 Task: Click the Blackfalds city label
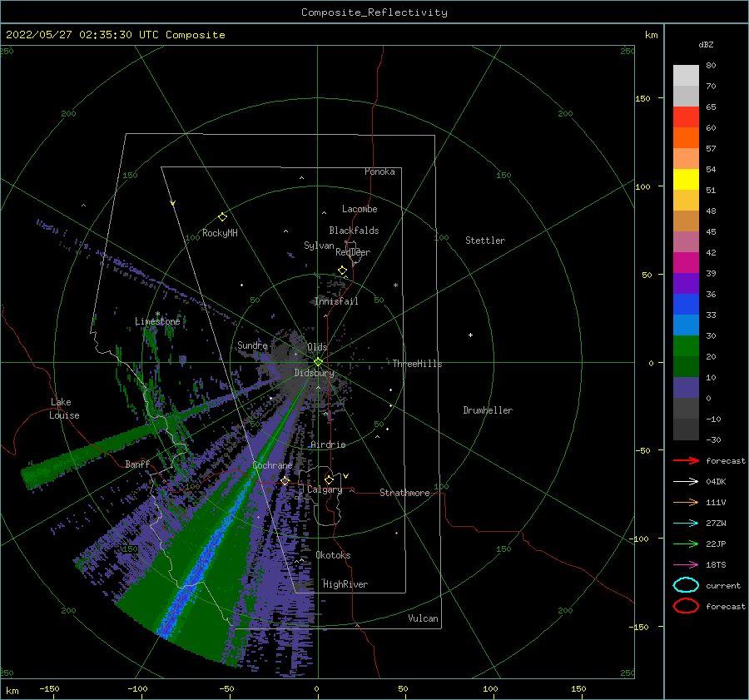(x=354, y=231)
